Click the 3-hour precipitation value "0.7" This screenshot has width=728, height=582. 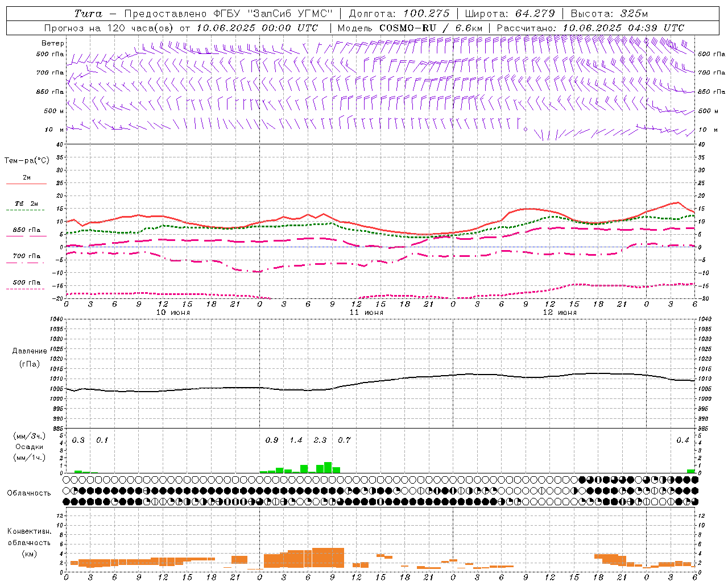click(x=344, y=440)
